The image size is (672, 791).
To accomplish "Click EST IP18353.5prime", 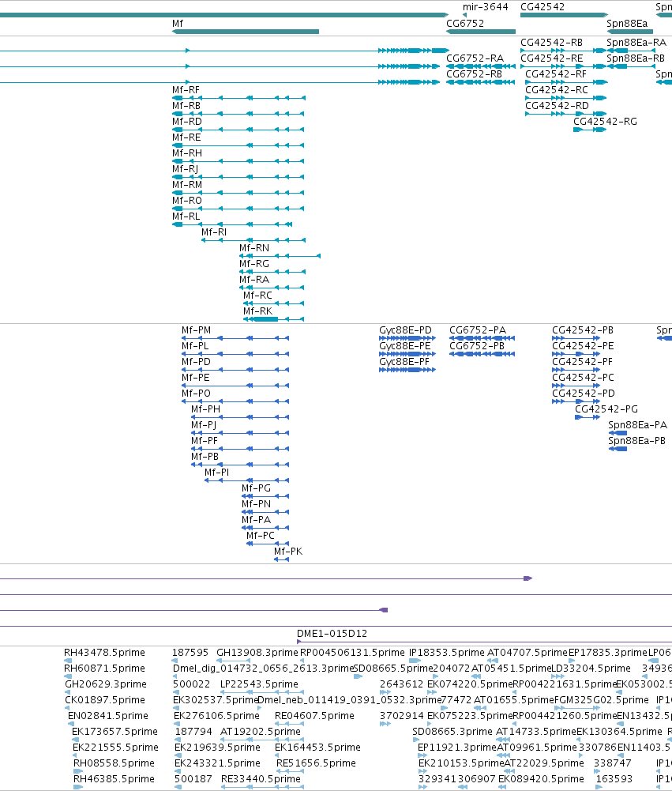I will pyautogui.click(x=447, y=653).
